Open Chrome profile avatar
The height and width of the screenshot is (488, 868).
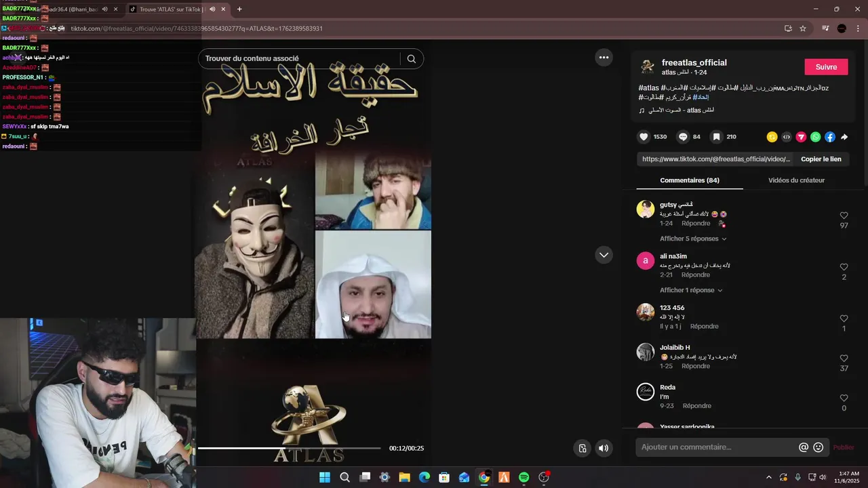coord(842,28)
